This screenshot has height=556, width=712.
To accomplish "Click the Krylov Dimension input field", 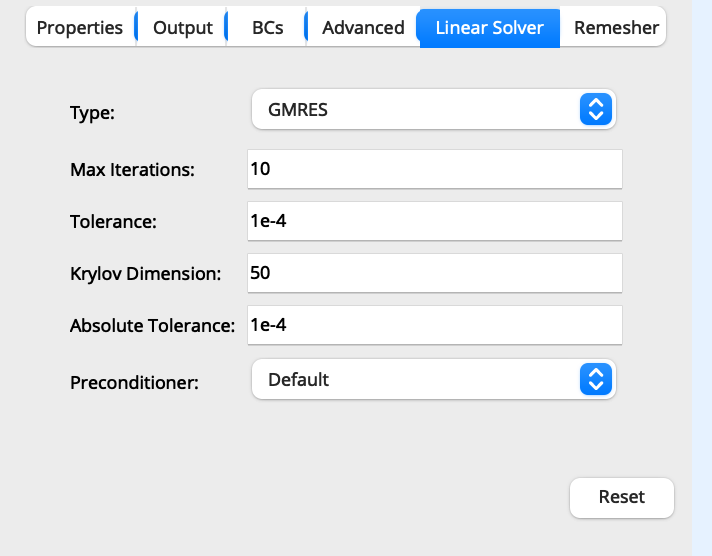I will (x=435, y=273).
